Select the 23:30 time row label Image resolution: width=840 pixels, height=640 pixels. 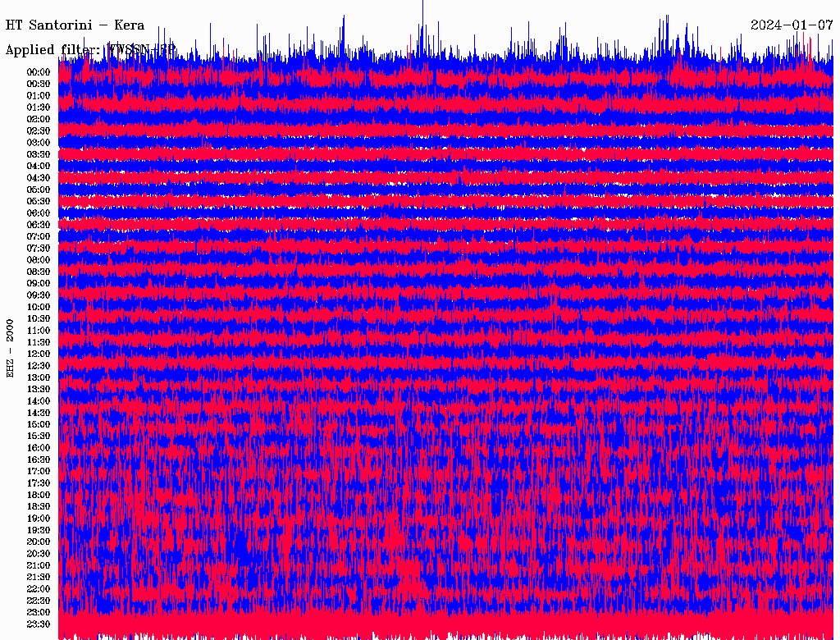pos(39,624)
